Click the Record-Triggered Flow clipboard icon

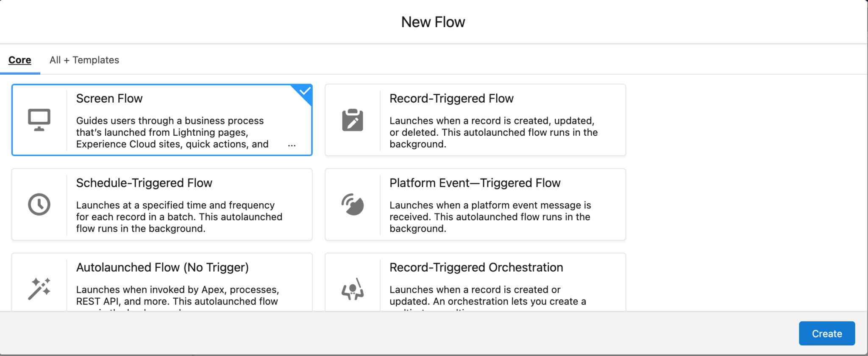pyautogui.click(x=353, y=120)
